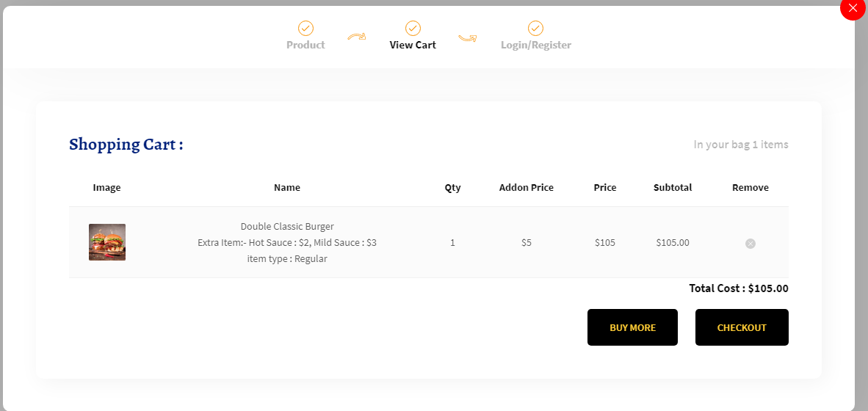The height and width of the screenshot is (411, 868).
Task: Click the quantity value 1 in the cart row
Action: coord(453,242)
